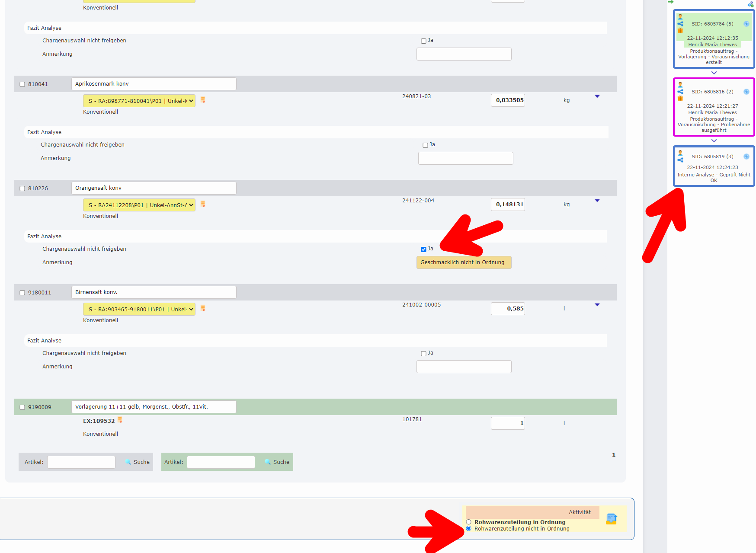Expand the blue triangle on Orangensaft row
The width and height of the screenshot is (756, 553).
click(x=597, y=201)
